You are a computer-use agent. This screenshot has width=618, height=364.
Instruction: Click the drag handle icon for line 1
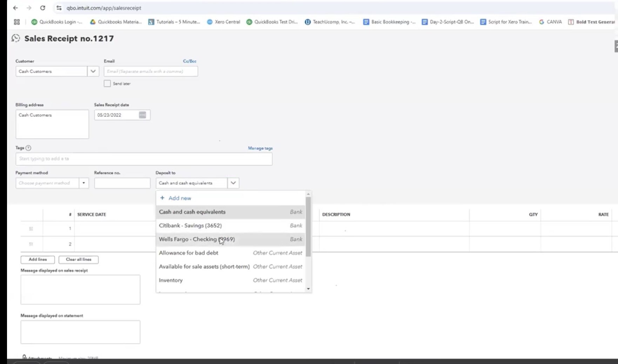pos(31,229)
